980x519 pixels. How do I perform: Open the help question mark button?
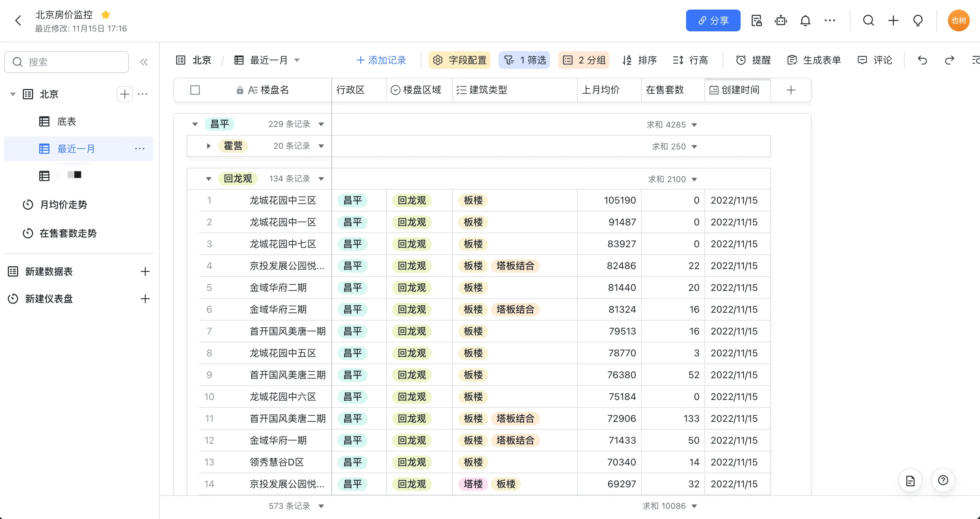click(943, 480)
